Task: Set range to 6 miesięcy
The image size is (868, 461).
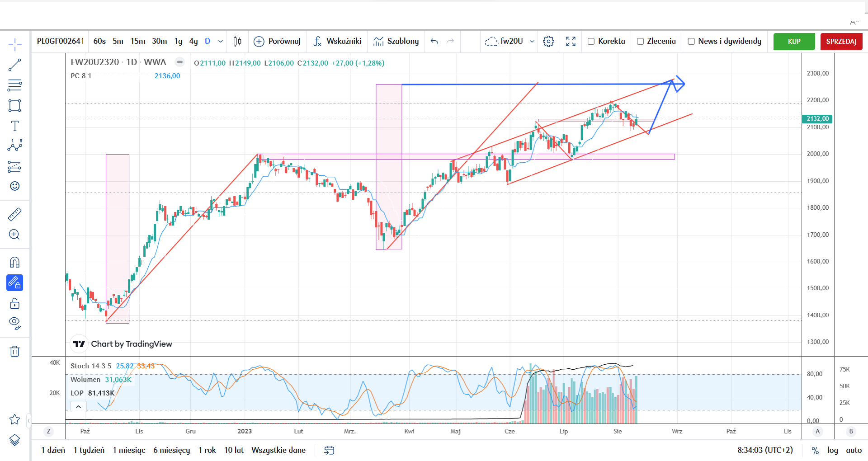Action: click(x=172, y=450)
